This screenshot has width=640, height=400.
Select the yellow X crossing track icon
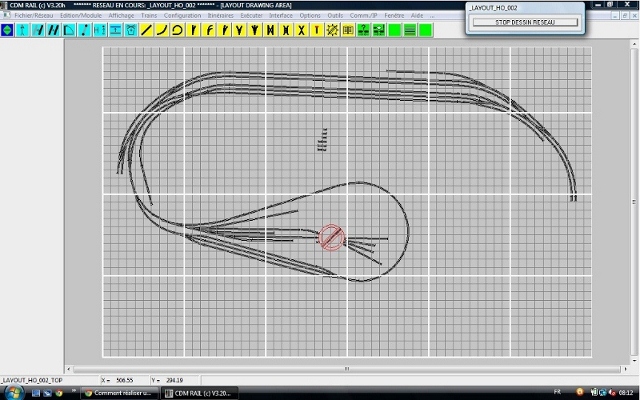[x=302, y=30]
